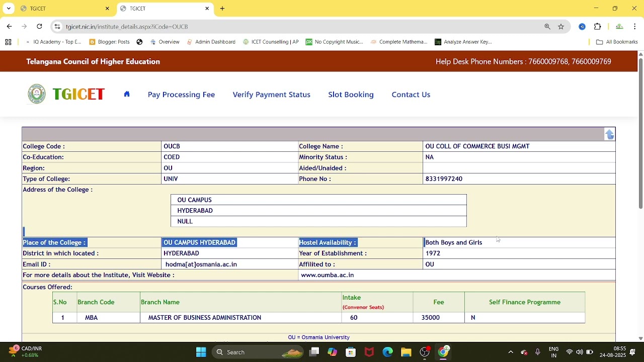Click 'Both Boys and Girls' hostel value
Viewport: 644px width, 362px height.
coord(454,243)
